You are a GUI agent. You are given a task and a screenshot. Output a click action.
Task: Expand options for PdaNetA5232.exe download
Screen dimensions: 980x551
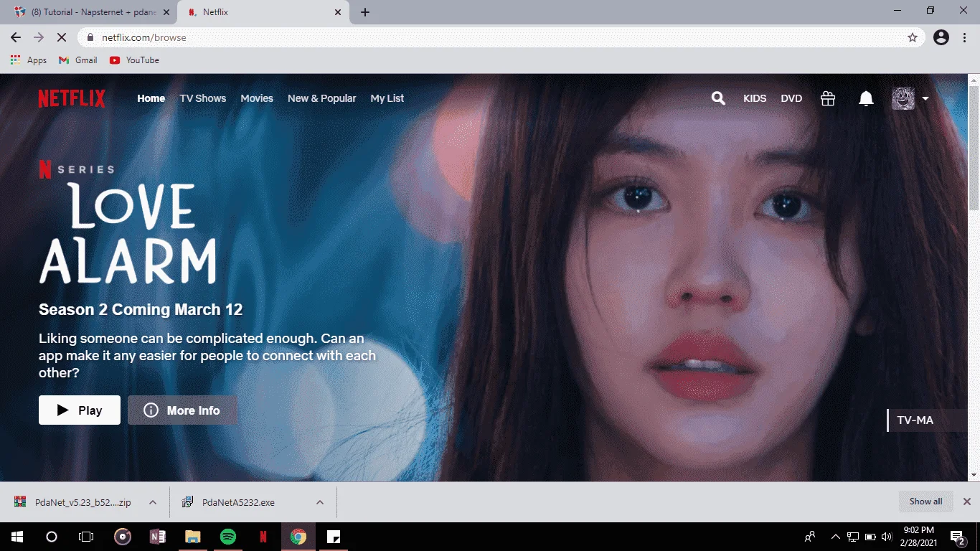320,502
